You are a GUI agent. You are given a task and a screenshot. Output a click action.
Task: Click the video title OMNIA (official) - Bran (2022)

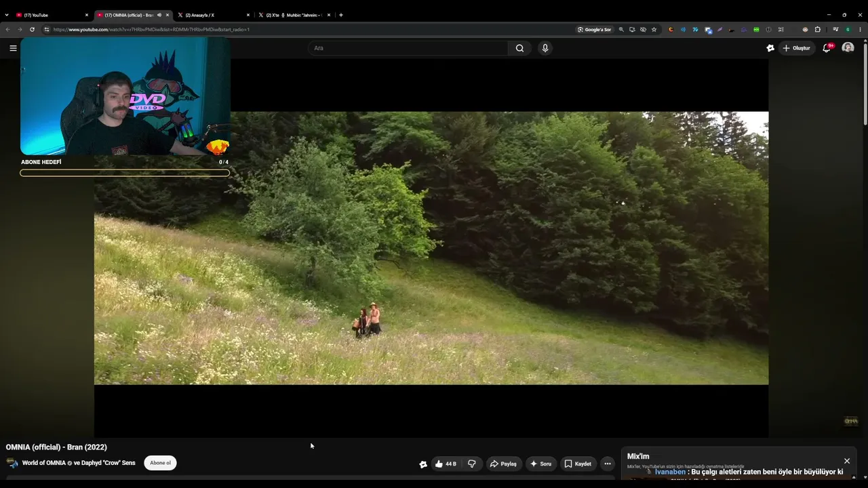pyautogui.click(x=56, y=447)
